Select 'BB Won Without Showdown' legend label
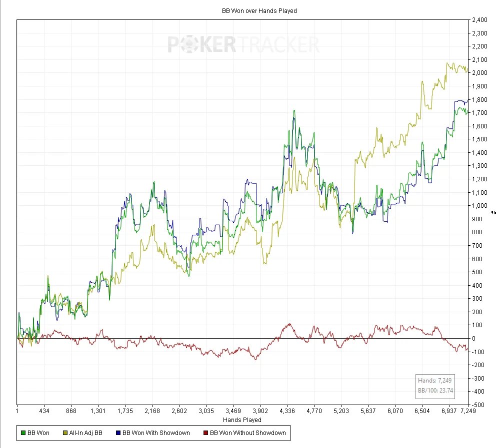 [248, 433]
